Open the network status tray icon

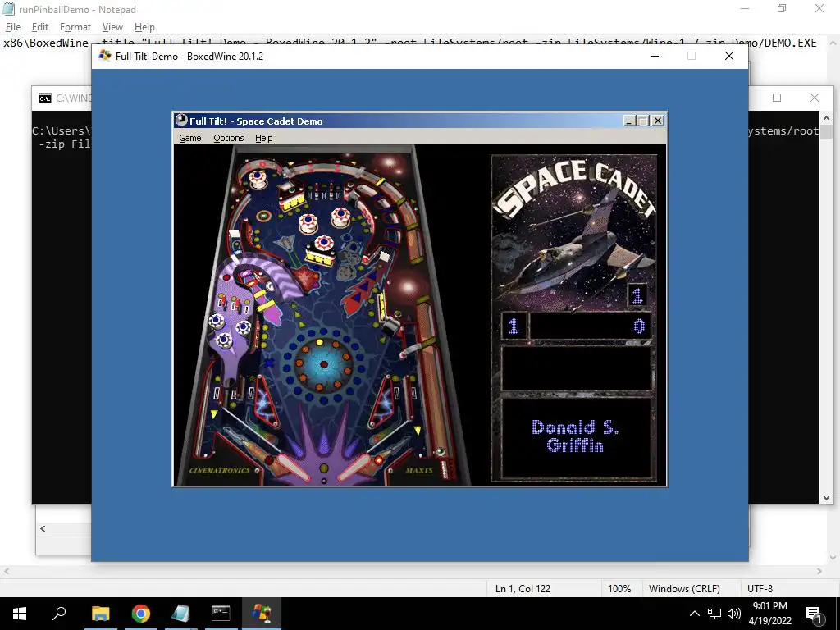point(714,614)
